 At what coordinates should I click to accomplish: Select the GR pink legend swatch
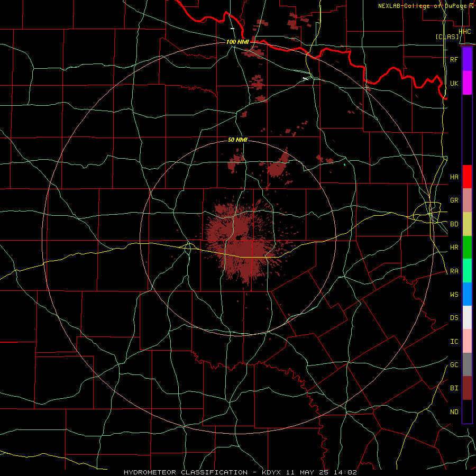(x=467, y=200)
